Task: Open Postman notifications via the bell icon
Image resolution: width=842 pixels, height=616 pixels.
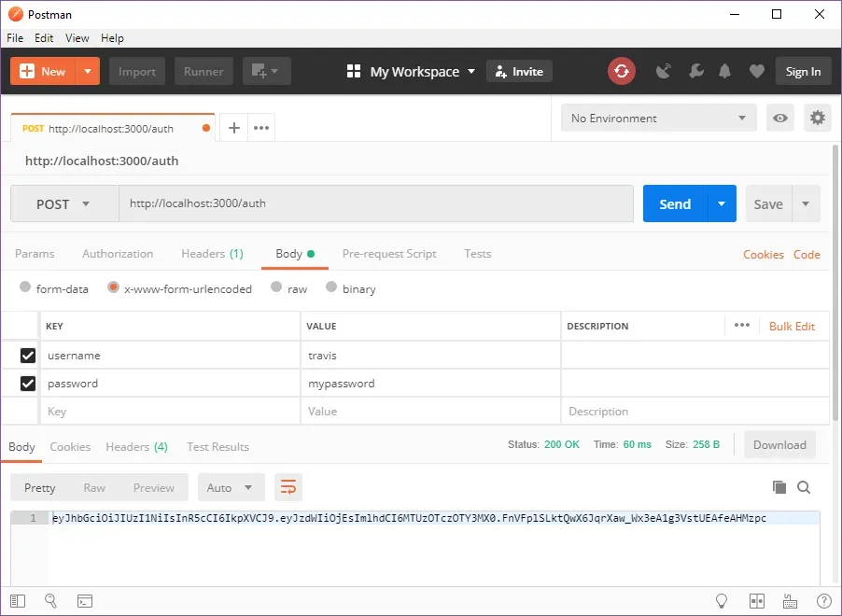Action: [724, 70]
